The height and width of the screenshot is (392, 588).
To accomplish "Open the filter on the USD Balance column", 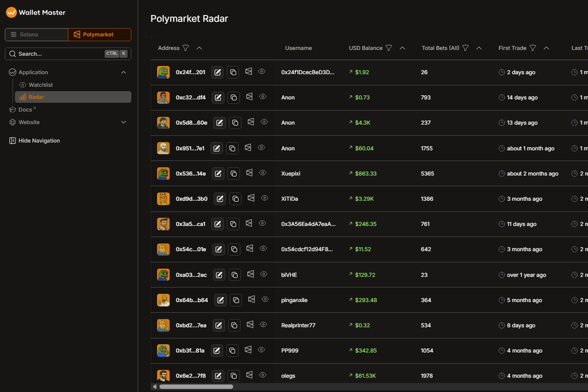I will click(x=389, y=48).
